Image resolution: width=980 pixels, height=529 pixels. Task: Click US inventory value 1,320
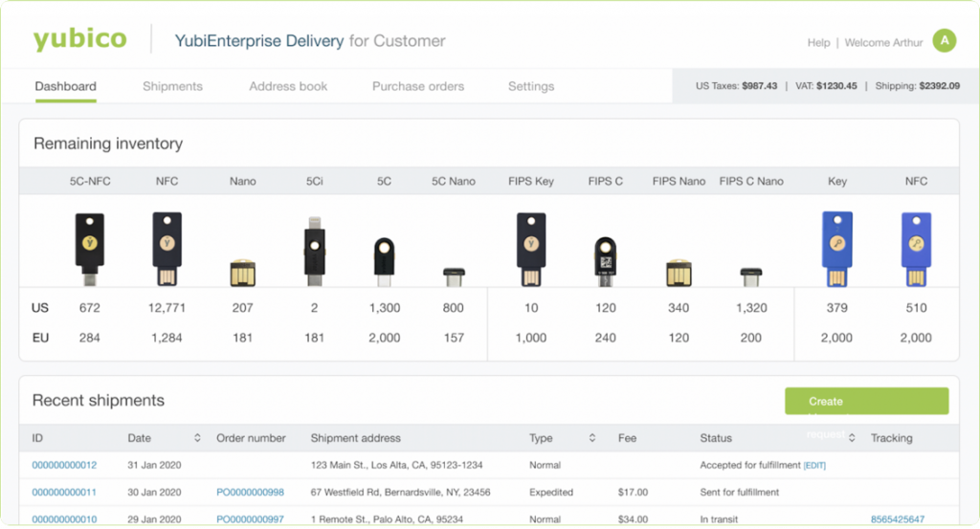click(751, 308)
